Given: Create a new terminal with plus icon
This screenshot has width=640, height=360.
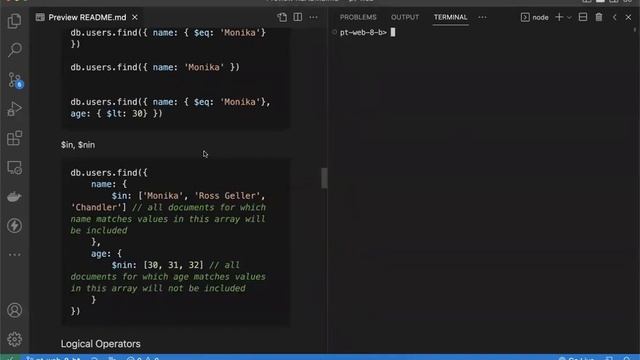Looking at the screenshot, I should 559,17.
